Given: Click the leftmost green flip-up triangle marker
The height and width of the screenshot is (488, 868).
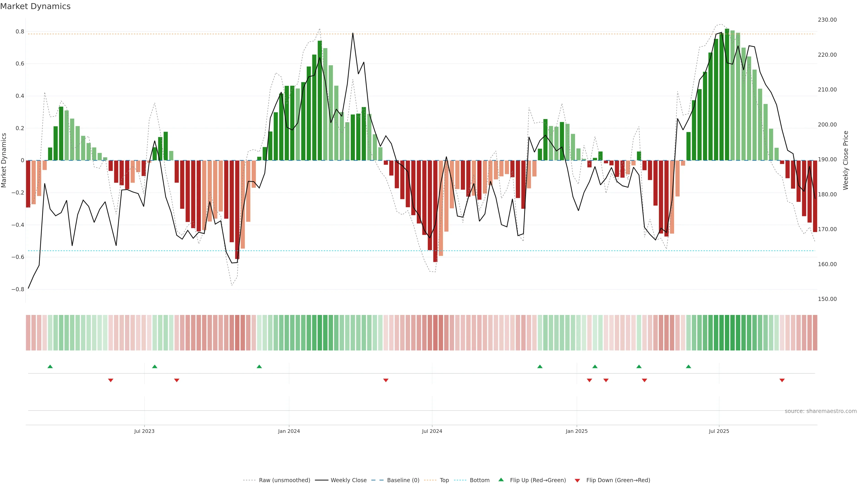Looking at the screenshot, I should [50, 366].
